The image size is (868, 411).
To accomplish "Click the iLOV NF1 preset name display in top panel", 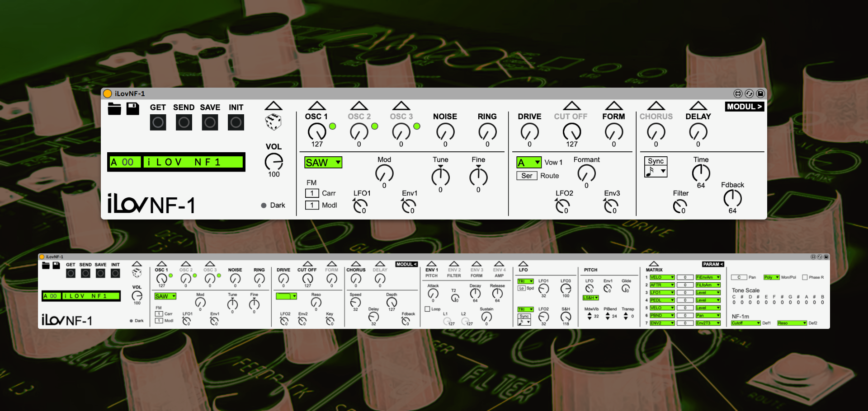I will [193, 162].
